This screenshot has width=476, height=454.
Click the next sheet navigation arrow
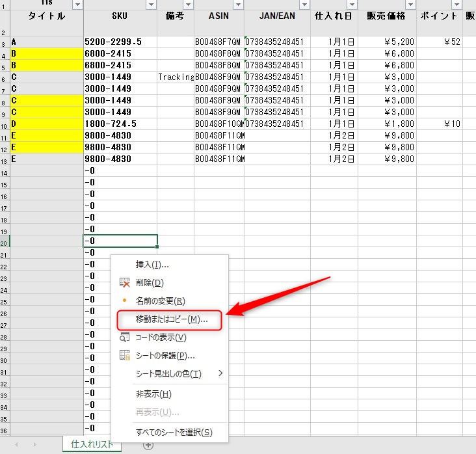tap(35, 445)
